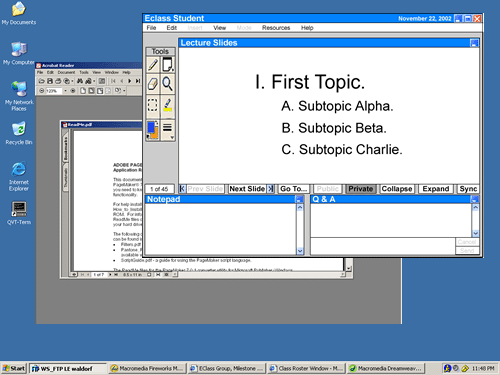Go to next page in Acrobat Reader toolbar

130,81
